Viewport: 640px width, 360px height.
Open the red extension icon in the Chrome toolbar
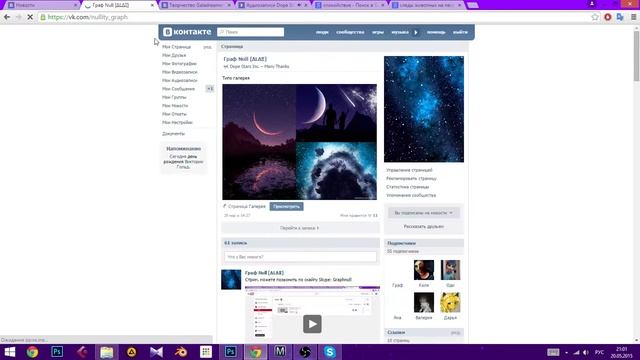(x=608, y=17)
